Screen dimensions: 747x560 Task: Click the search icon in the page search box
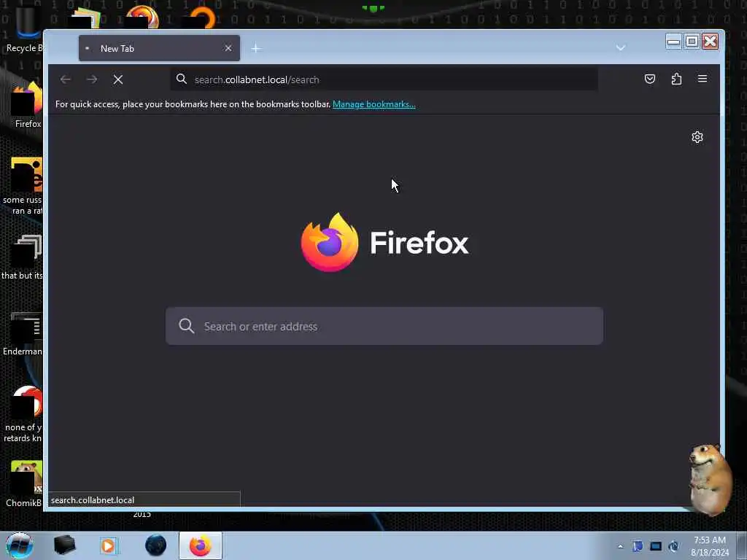(x=186, y=326)
